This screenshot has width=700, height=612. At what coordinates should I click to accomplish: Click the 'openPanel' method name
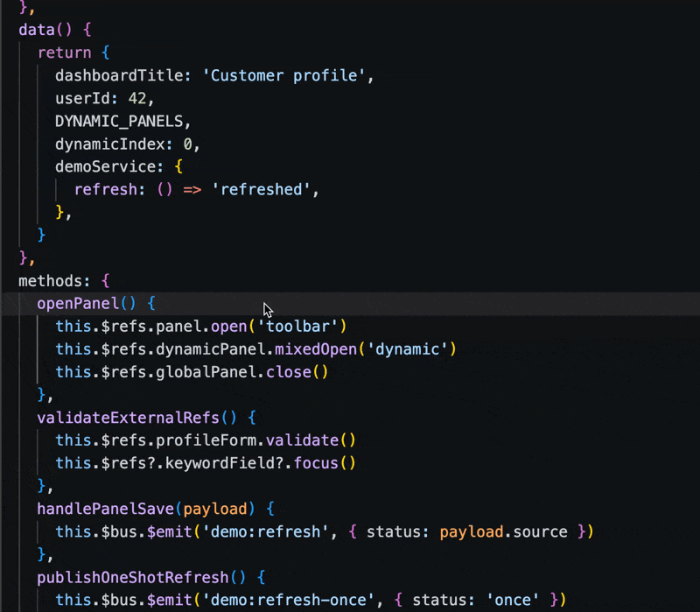tap(78, 304)
